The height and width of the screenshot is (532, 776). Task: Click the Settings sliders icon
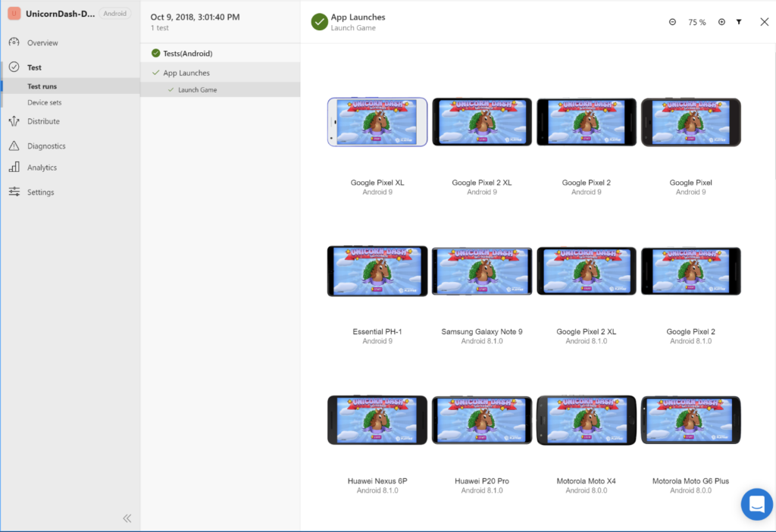tap(14, 192)
